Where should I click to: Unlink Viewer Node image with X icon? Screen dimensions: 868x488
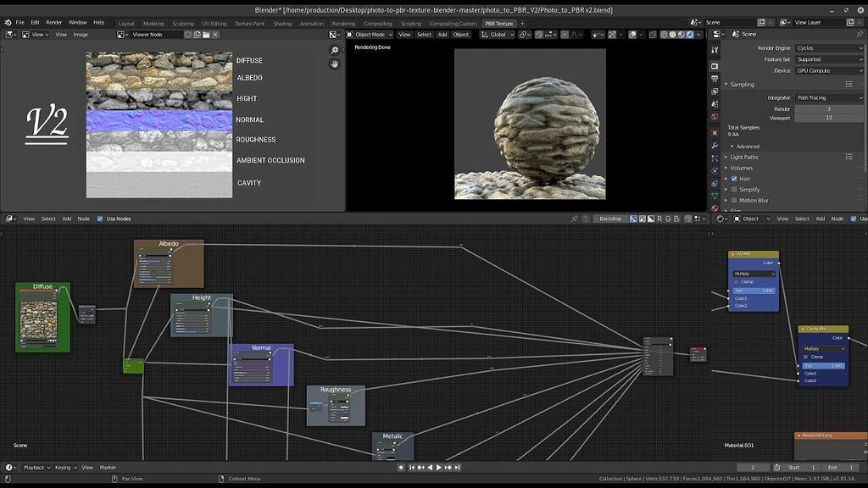pyautogui.click(x=215, y=34)
